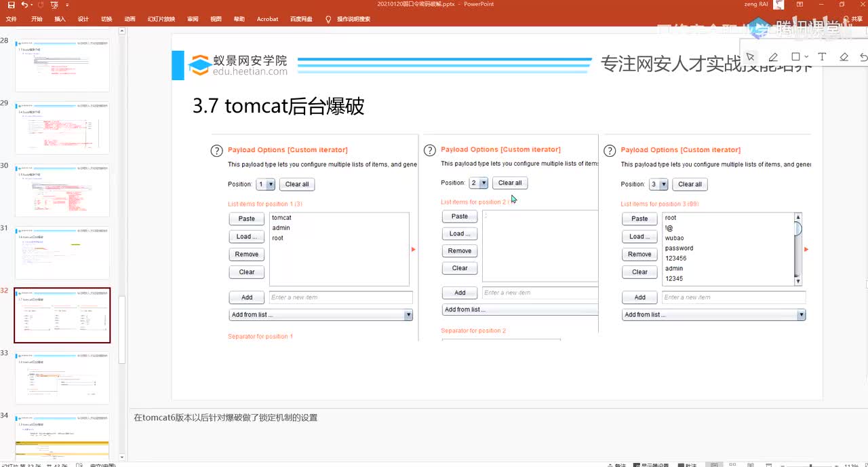Screen dimensions: 868x467
Task: Open the Position 3 dropdown
Action: [x=658, y=184]
